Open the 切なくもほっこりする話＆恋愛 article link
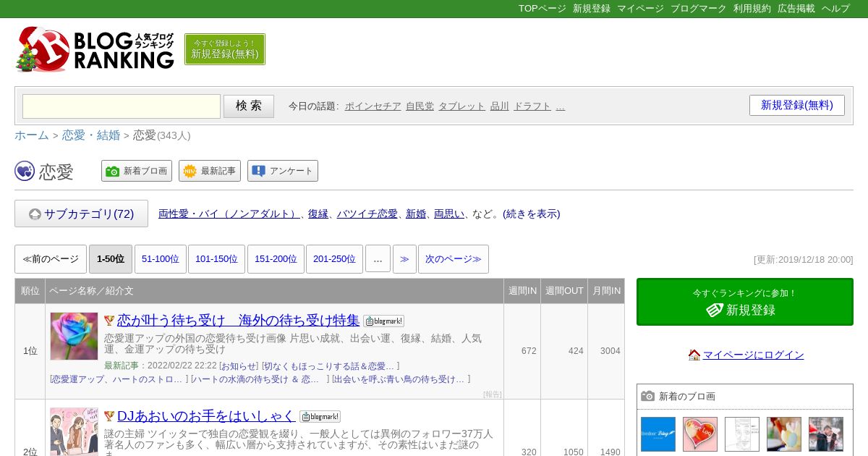868x456 pixels. pyautogui.click(x=331, y=366)
